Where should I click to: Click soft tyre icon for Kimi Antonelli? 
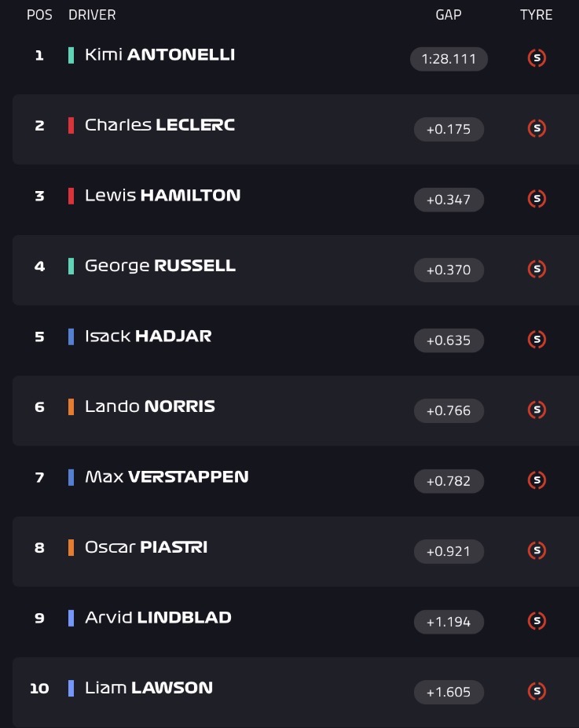coord(537,58)
